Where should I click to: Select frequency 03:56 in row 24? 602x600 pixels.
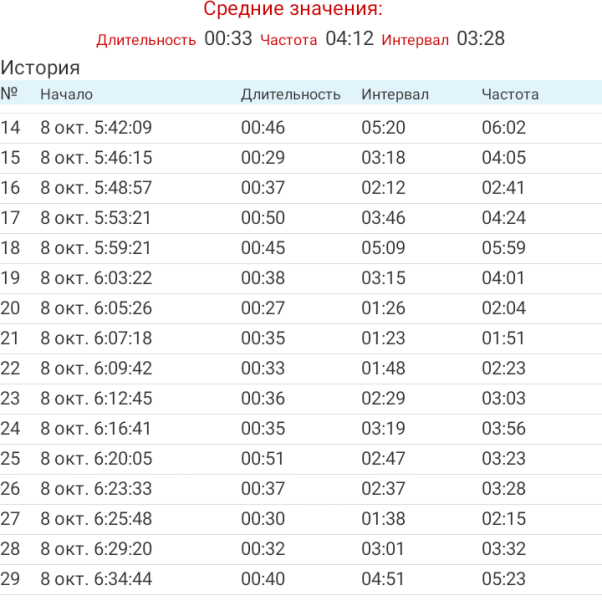(504, 429)
